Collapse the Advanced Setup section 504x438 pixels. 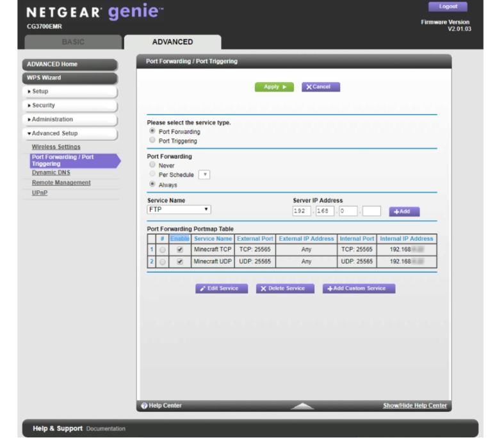click(70, 133)
